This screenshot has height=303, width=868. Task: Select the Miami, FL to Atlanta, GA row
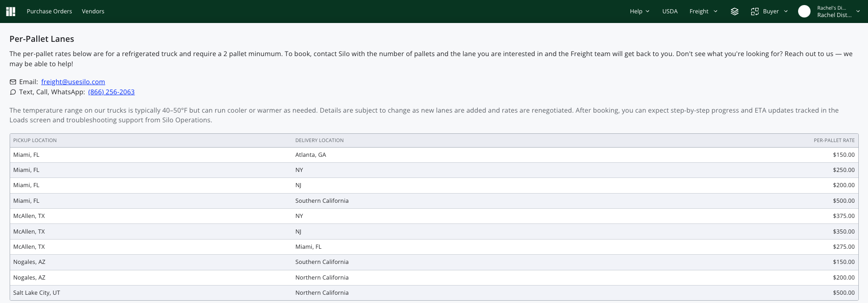[434, 155]
